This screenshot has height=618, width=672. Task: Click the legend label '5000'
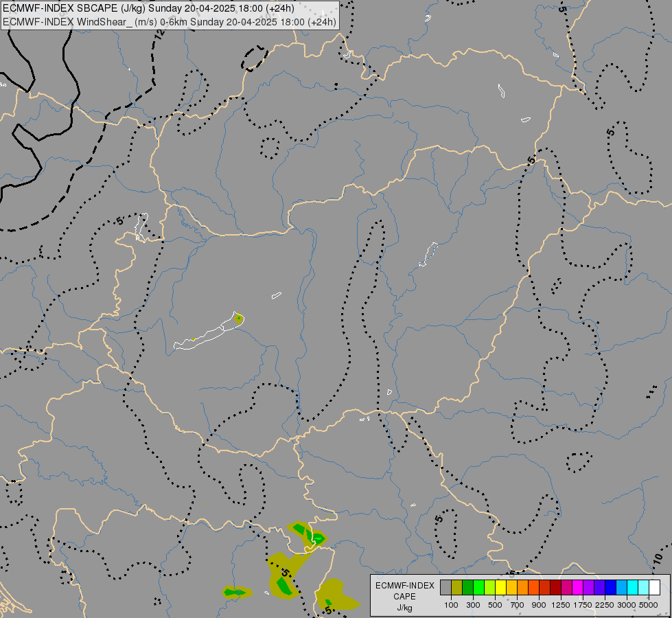(649, 605)
